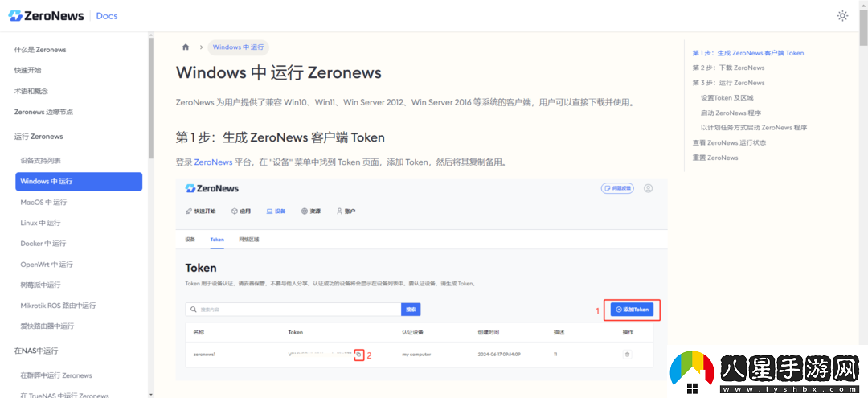Select MacOS 中 运行 in the sidebar
868x398 pixels.
[43, 203]
